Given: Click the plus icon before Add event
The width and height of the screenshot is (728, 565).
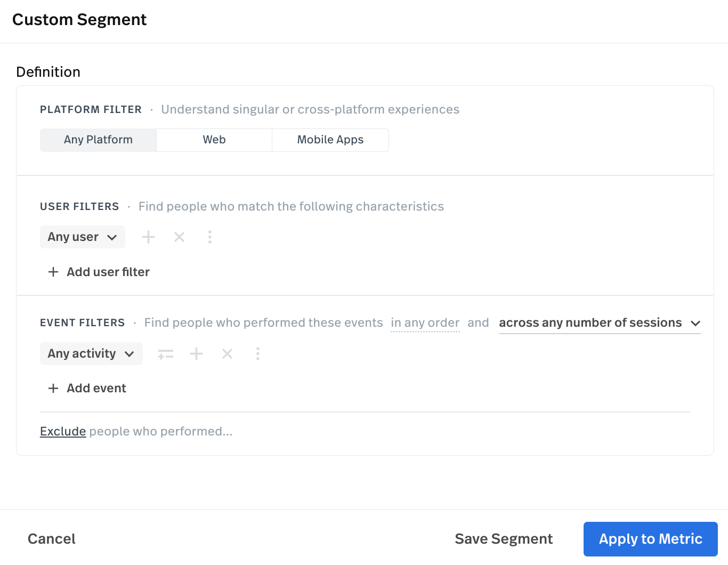Looking at the screenshot, I should [53, 388].
